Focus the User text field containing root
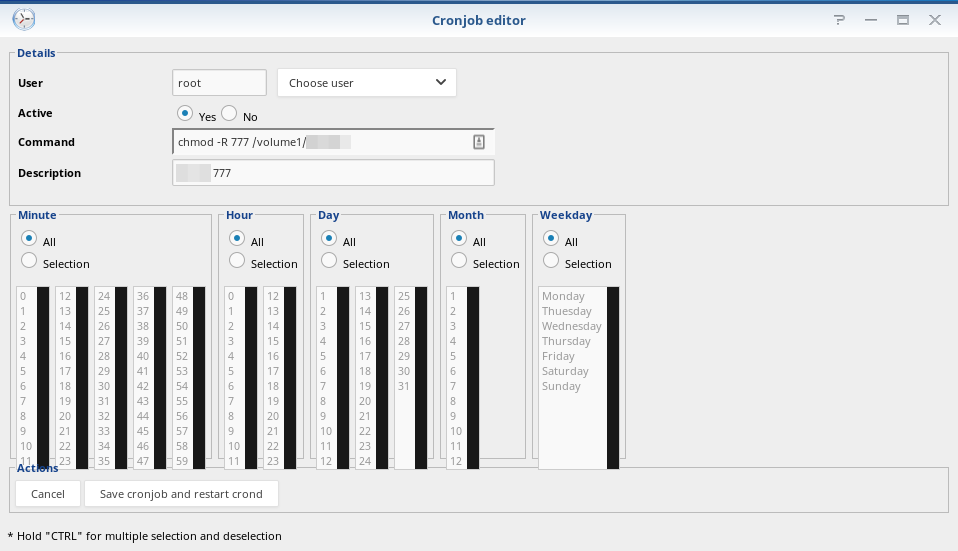This screenshot has width=958, height=551. point(219,82)
